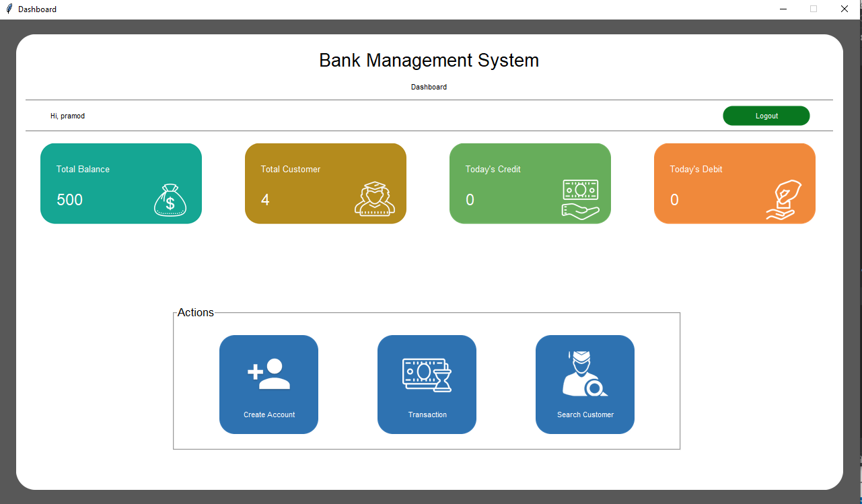Click the 'Hi, pramod' greeting text

[x=67, y=116]
